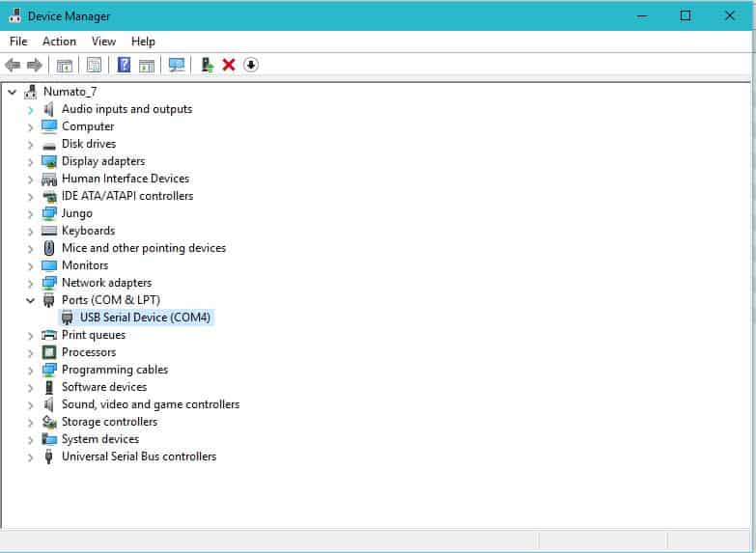Click the Universal Serial Bus controllers plug icon
This screenshot has width=756, height=553.
tap(48, 456)
